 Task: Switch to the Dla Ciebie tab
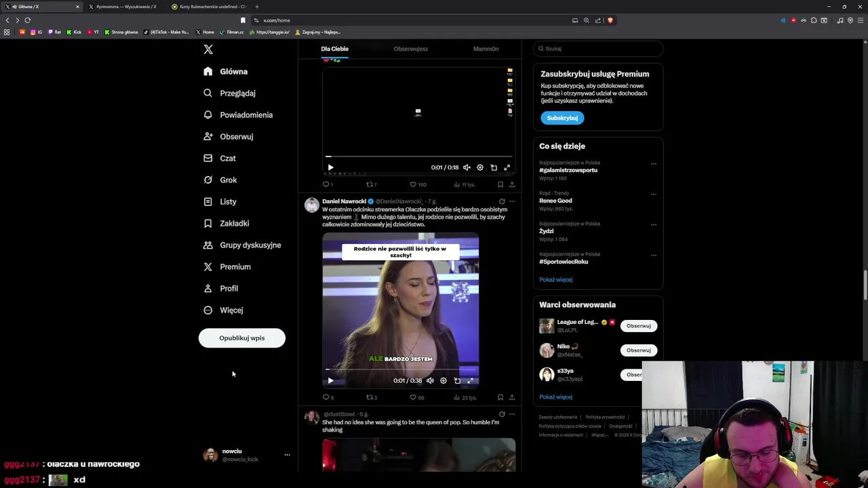(334, 49)
